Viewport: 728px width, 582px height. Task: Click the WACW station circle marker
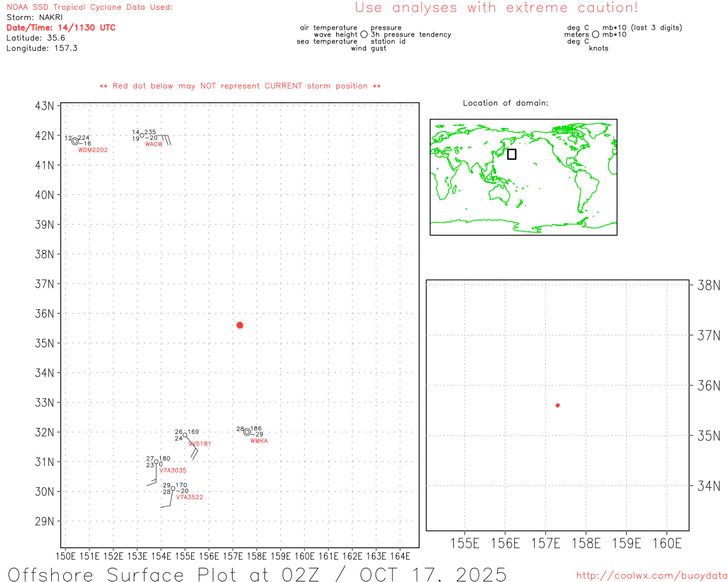[142, 135]
